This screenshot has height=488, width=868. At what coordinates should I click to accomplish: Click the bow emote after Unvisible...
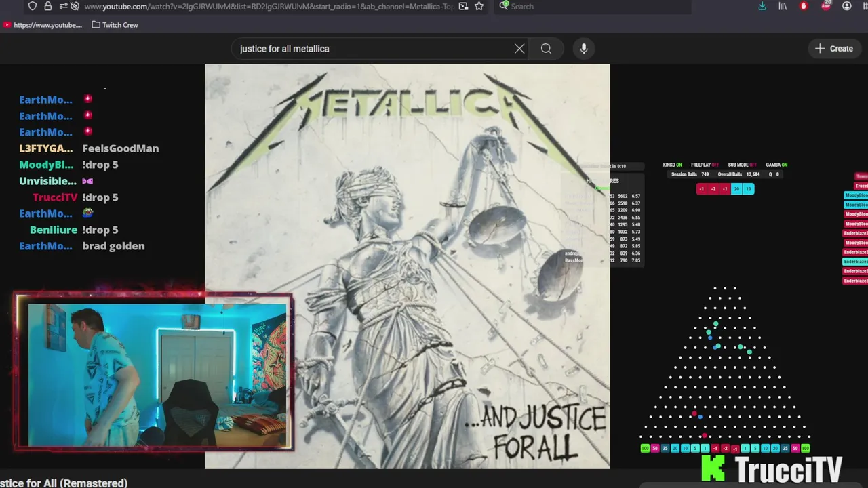87,181
